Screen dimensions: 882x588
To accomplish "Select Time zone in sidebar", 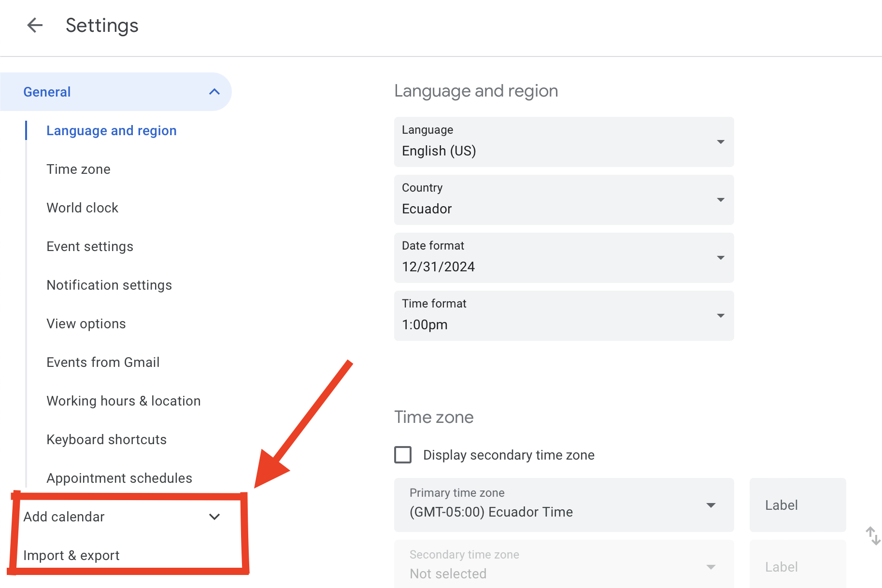I will click(x=78, y=169).
